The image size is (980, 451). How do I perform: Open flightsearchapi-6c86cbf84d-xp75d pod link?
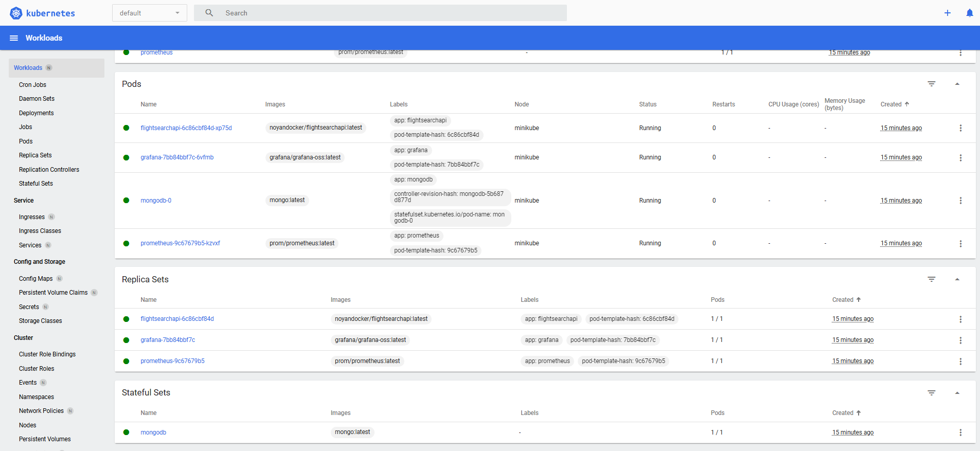(186, 128)
